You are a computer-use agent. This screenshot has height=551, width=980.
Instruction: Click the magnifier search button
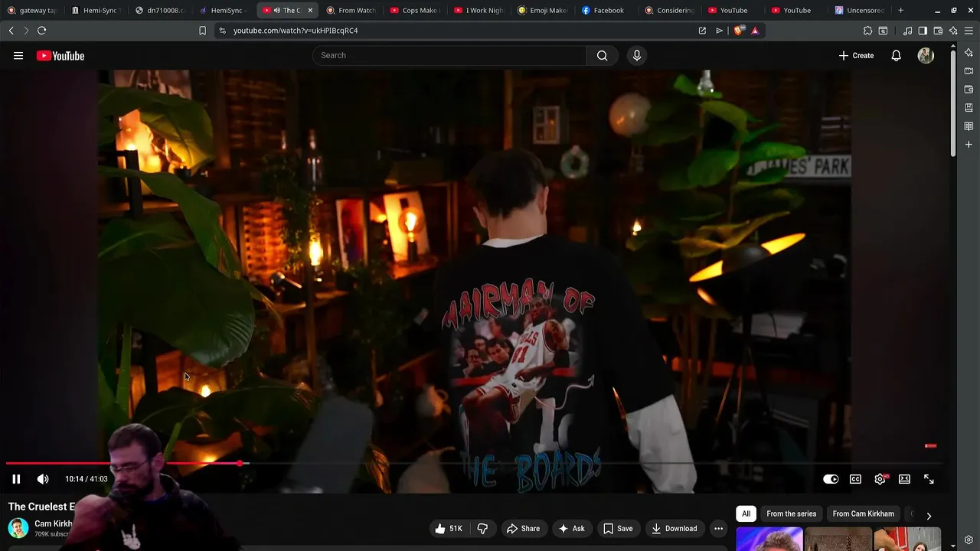pyautogui.click(x=603, y=56)
